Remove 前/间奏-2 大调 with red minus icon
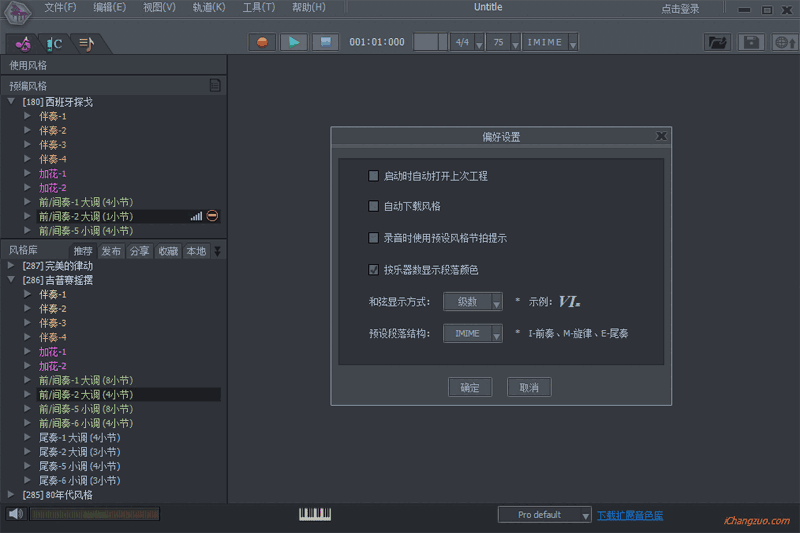This screenshot has width=800, height=533. coord(212,216)
